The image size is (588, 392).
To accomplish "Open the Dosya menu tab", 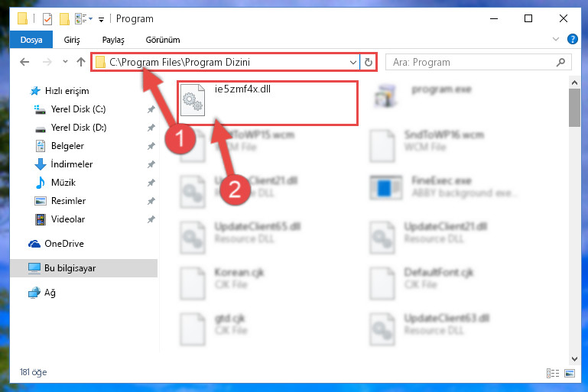I will (31, 40).
